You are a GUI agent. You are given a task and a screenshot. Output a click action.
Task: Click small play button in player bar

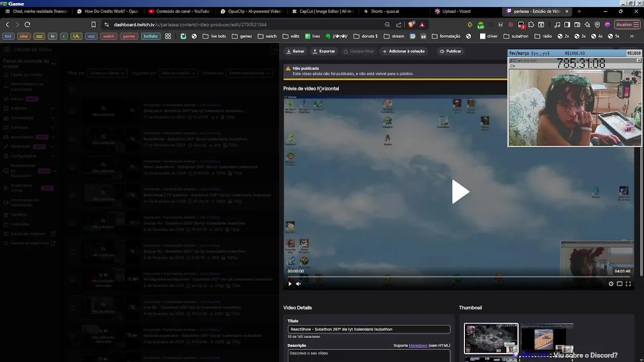290,284
